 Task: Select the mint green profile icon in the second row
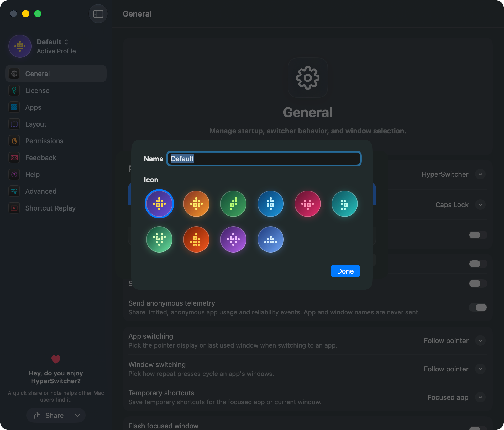(x=159, y=239)
